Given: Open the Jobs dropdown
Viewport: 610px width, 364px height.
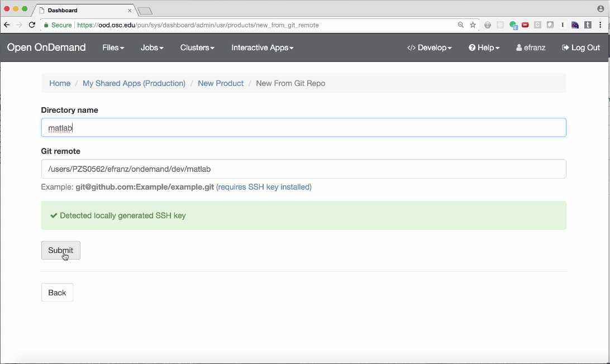Looking at the screenshot, I should 152,48.
